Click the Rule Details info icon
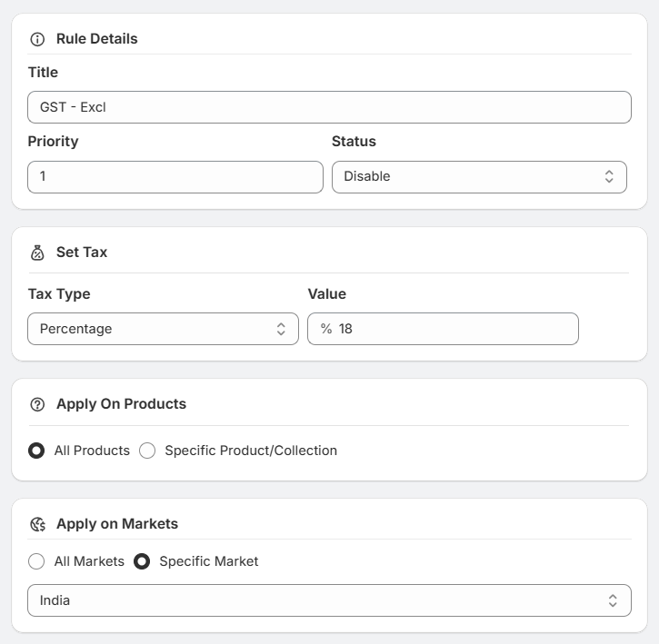Image resolution: width=659 pixels, height=644 pixels. click(37, 39)
